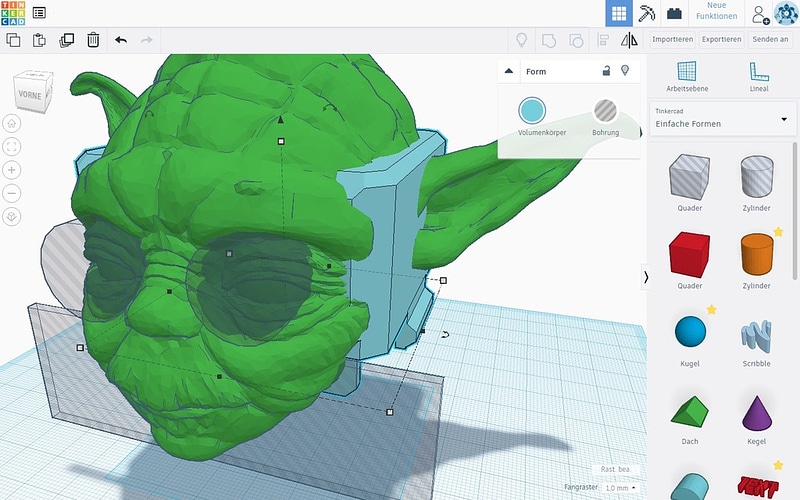Pick the striped hole Zylinder shape
The width and height of the screenshot is (800, 500).
coord(757,177)
